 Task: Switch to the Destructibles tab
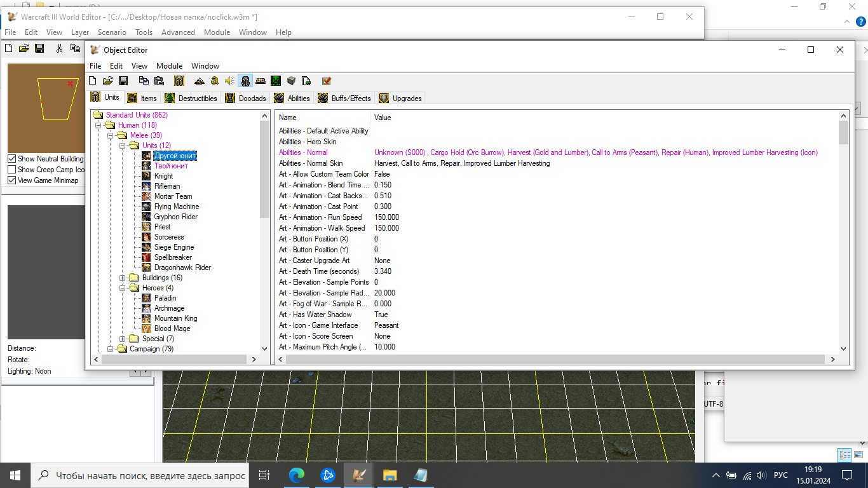pyautogui.click(x=191, y=98)
